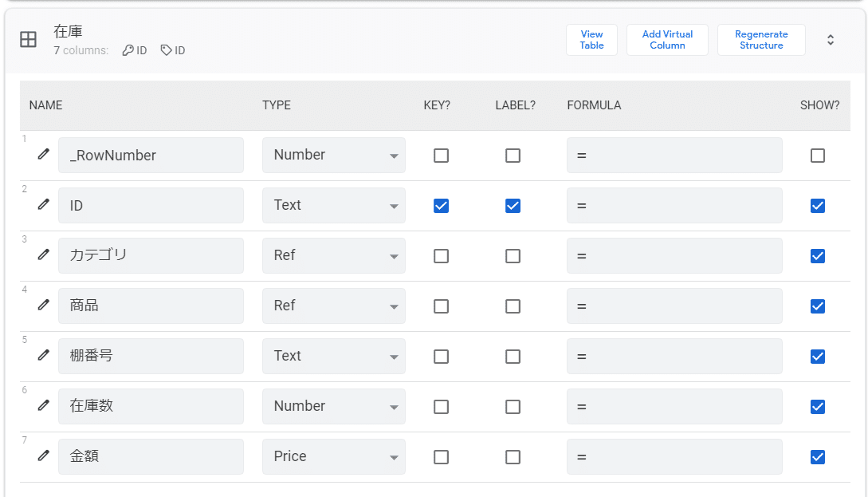Toggle SHOW checkbox for _RowNumber
Viewport: 868px width, 497px height.
[x=817, y=156]
